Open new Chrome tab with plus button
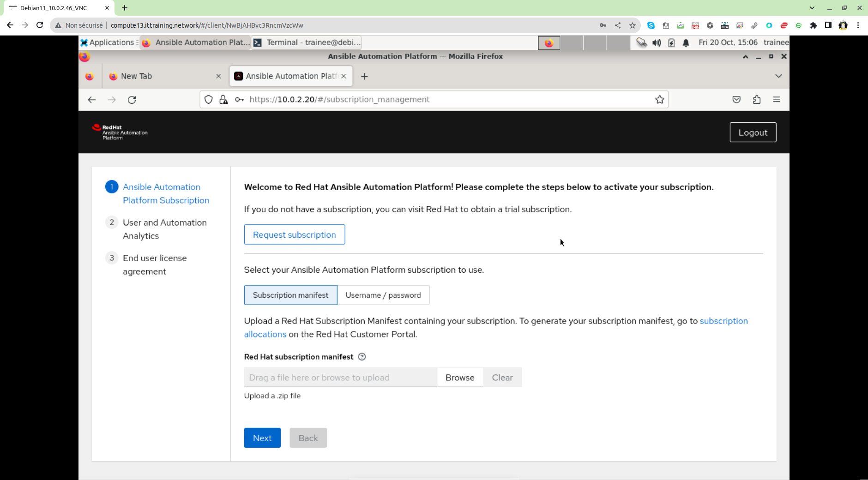868x480 pixels. point(125,8)
